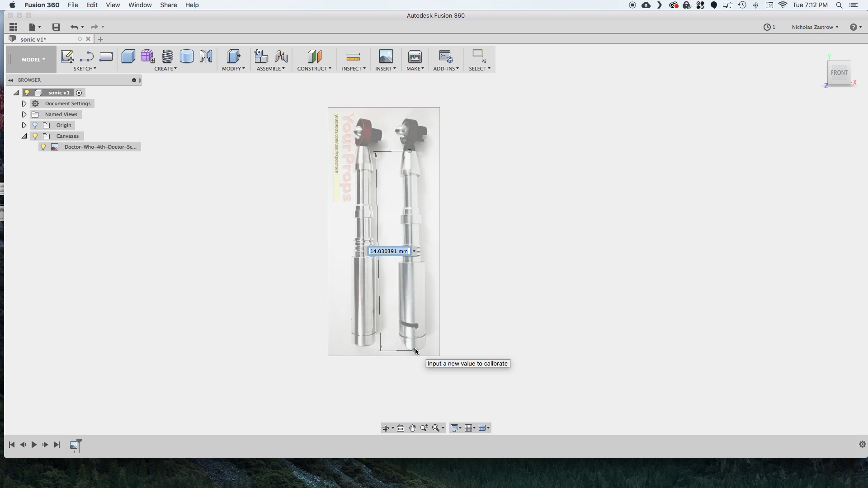Open the Share menu
The image size is (868, 488).
pos(168,5)
